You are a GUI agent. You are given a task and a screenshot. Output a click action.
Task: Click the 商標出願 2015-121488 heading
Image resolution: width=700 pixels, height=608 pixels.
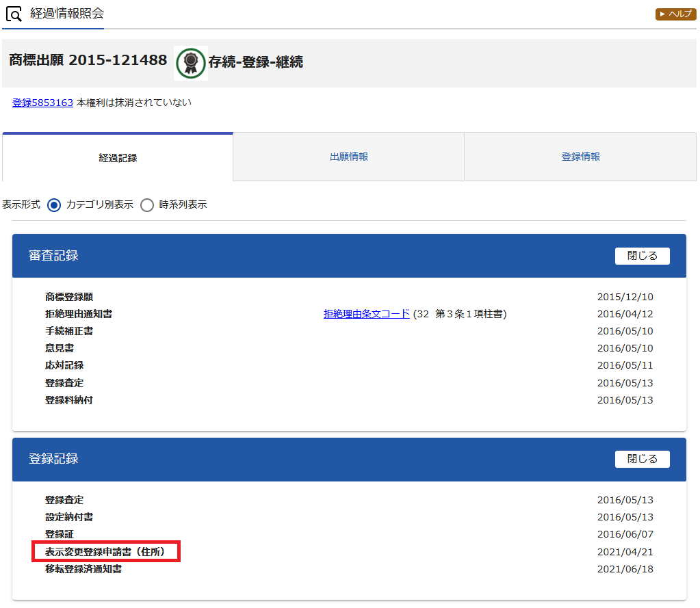coord(88,60)
